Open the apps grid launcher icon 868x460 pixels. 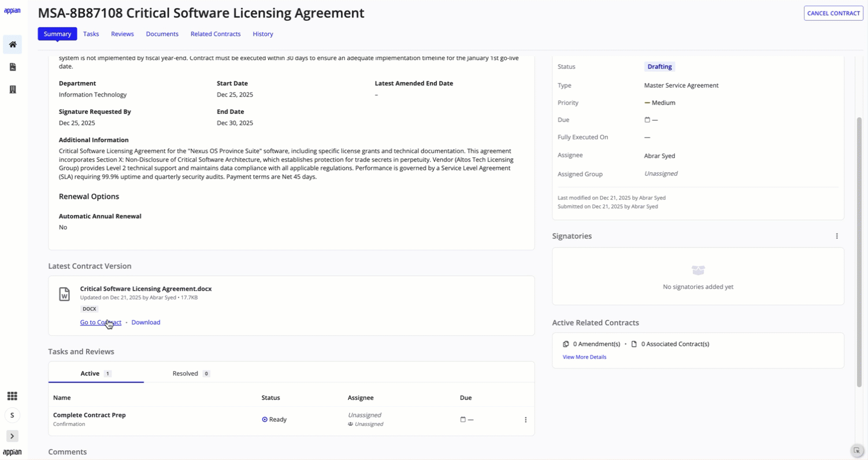pyautogui.click(x=12, y=396)
